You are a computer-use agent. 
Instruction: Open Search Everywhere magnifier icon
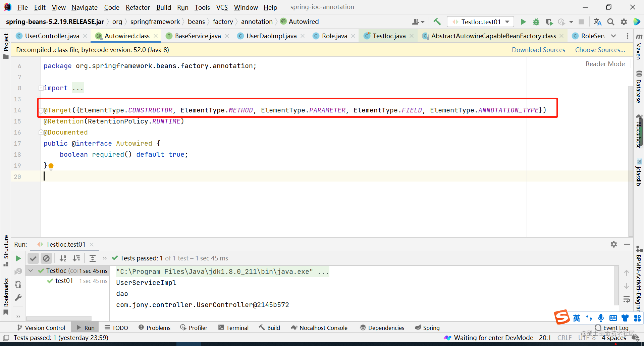[x=611, y=22]
